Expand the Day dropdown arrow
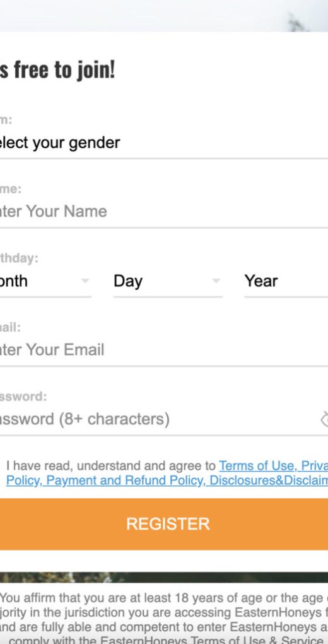Viewport: 328px width, 644px height. 216,281
